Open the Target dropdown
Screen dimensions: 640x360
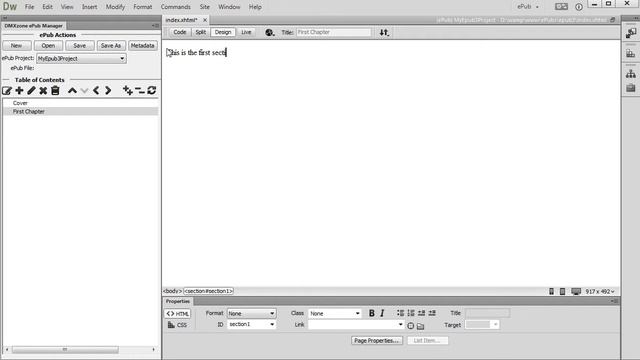click(482, 324)
